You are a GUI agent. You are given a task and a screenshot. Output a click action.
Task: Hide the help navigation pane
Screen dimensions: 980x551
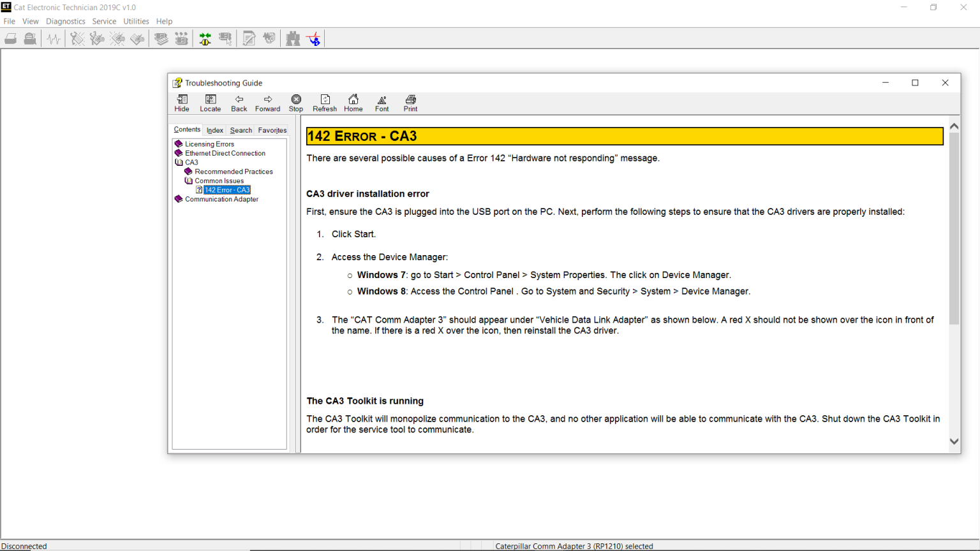[x=181, y=103]
